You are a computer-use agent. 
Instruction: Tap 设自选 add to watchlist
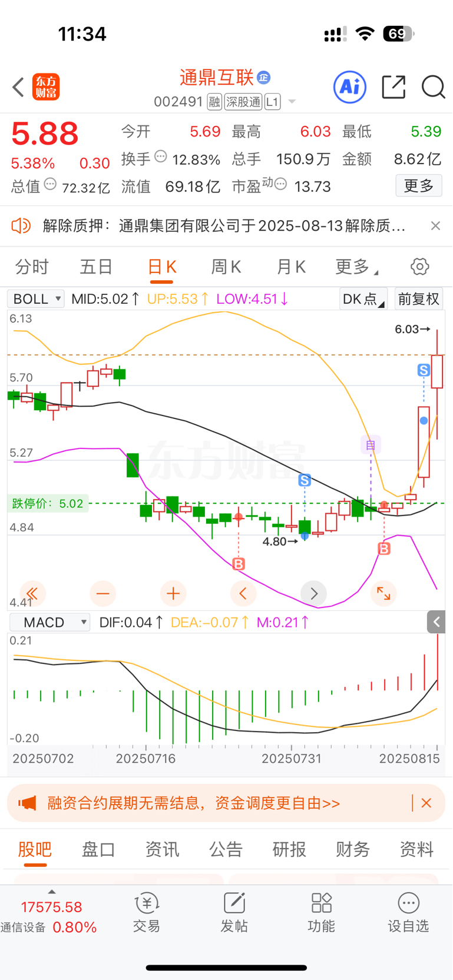coord(408,913)
